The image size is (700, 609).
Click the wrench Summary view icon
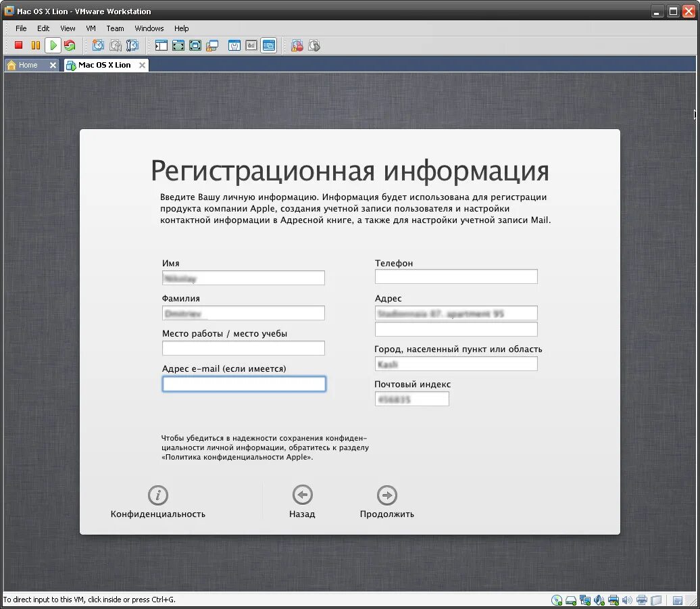tap(234, 45)
